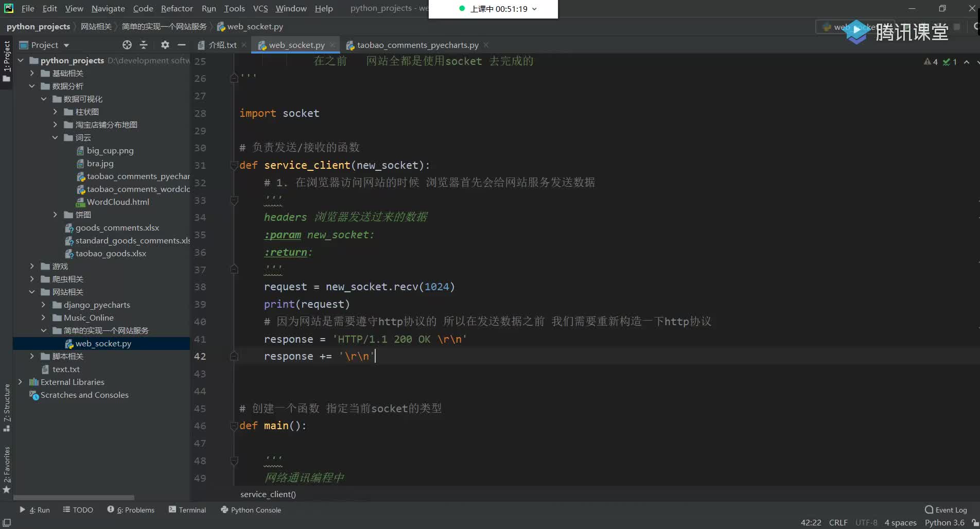This screenshot has width=980, height=529.
Task: Close the web_socket.py tab
Action: point(332,45)
